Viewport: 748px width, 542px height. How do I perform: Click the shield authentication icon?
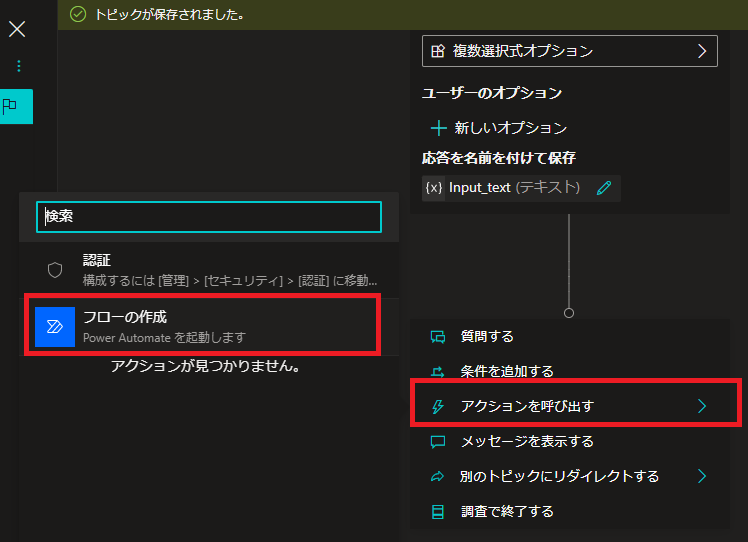(x=55, y=270)
